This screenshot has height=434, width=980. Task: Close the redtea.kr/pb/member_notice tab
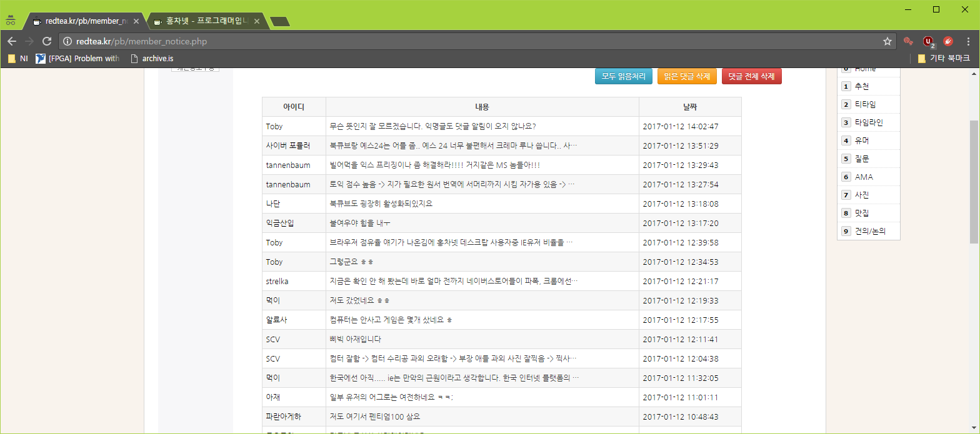(136, 21)
